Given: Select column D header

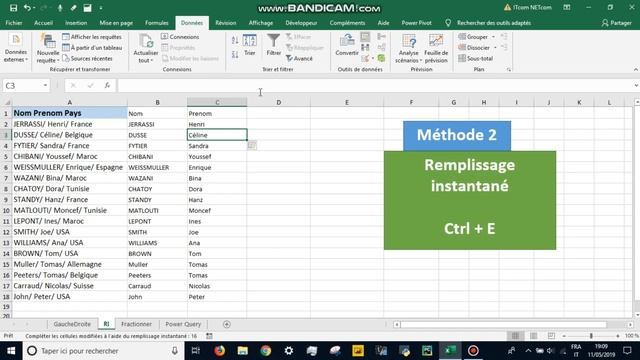Looking at the screenshot, I should (x=279, y=102).
